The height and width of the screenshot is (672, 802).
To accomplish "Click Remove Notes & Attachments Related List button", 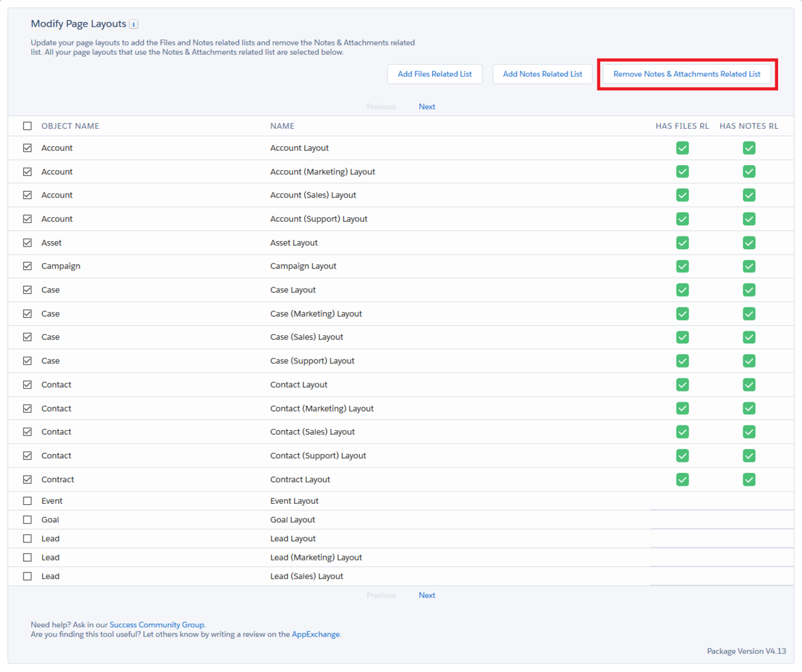I will click(x=686, y=74).
